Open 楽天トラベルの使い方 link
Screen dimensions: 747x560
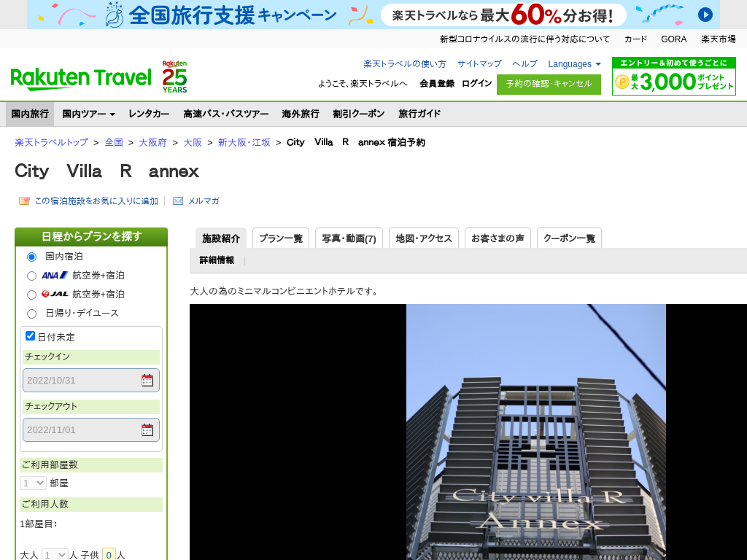click(404, 64)
